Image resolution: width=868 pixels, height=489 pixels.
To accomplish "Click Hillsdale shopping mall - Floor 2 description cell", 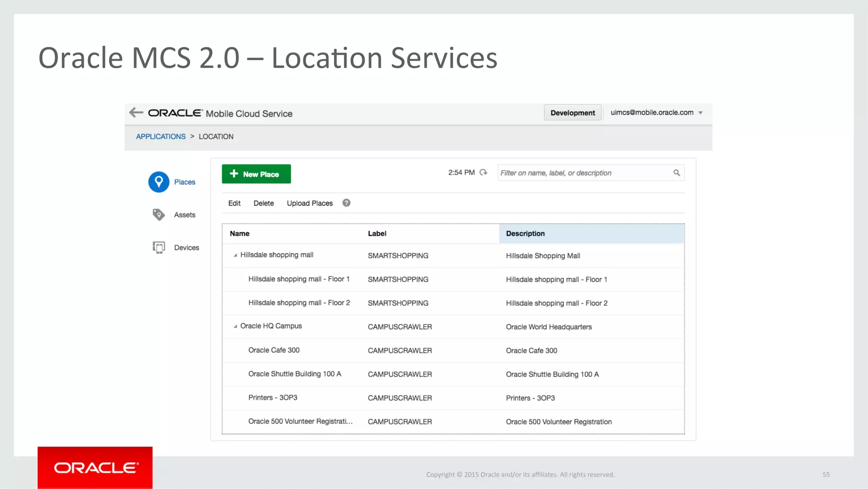I will [x=556, y=303].
